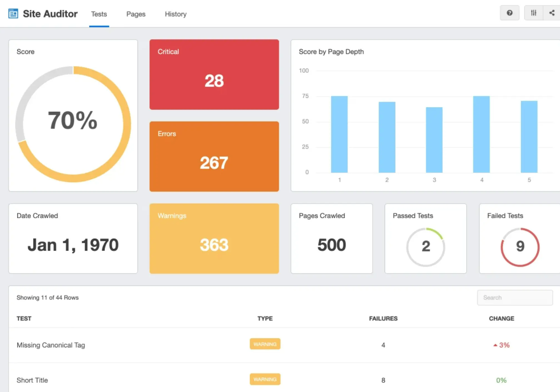Open help via question mark icon
560x392 pixels.
pyautogui.click(x=510, y=13)
